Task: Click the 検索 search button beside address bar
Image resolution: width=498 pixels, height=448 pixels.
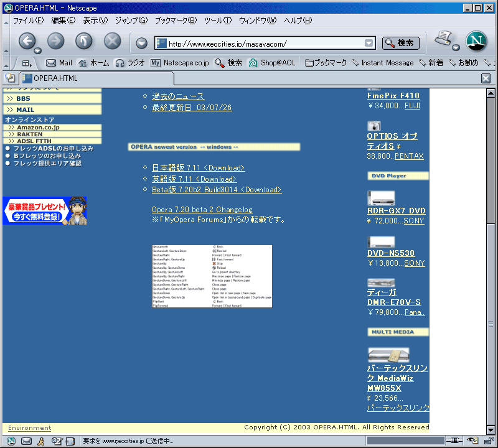Action: [400, 43]
